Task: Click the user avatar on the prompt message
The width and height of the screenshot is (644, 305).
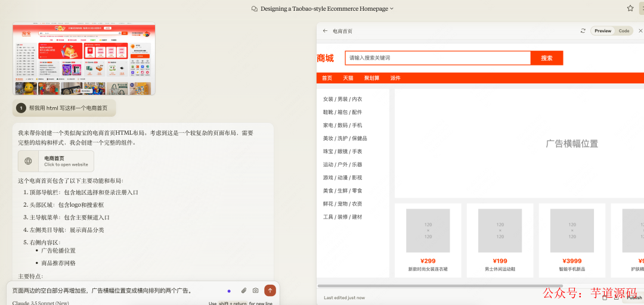Action: click(21, 108)
